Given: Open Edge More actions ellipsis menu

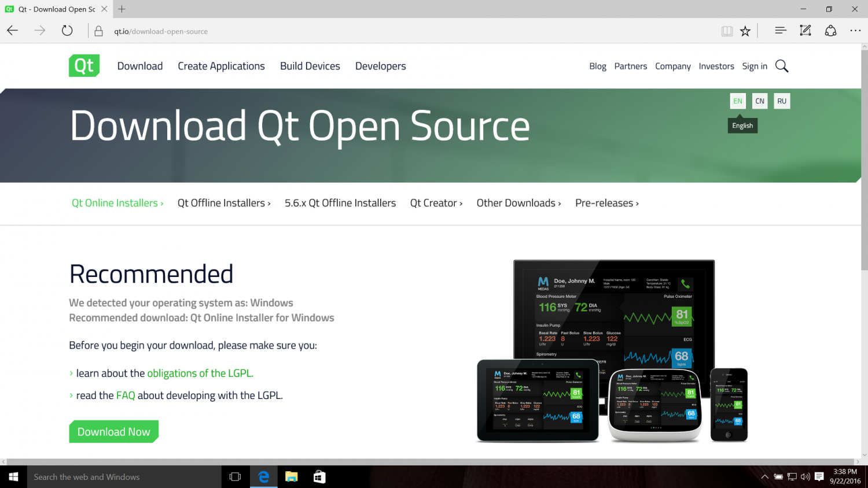Looking at the screenshot, I should 855,31.
